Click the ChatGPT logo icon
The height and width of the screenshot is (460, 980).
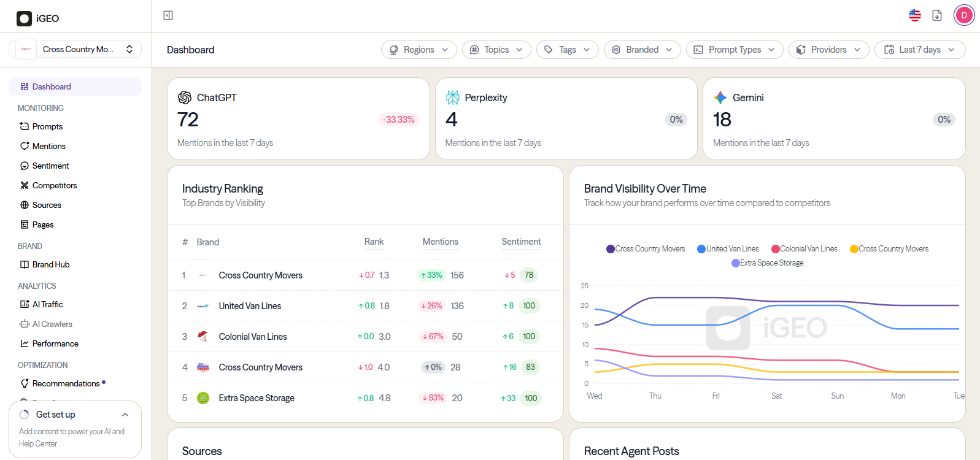(185, 98)
